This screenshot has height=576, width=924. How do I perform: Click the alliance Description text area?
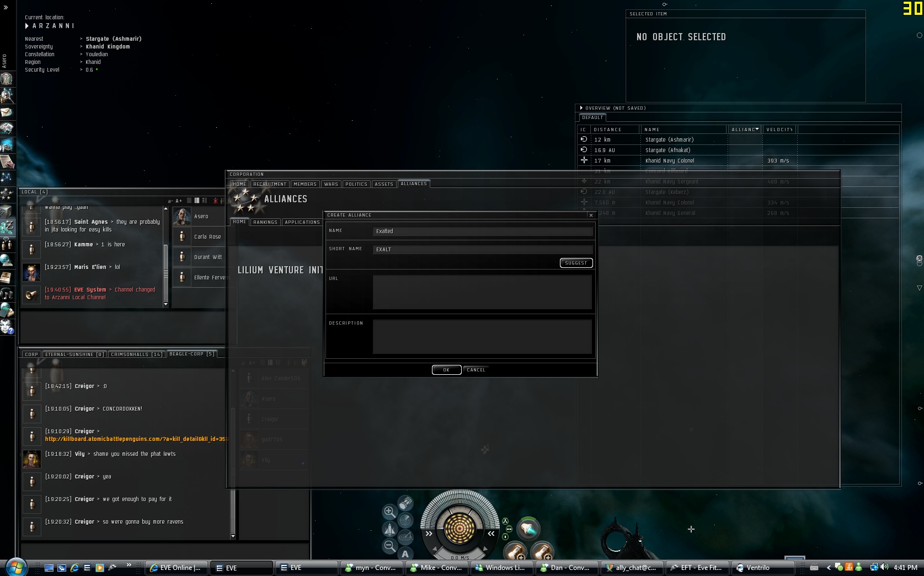tap(483, 336)
